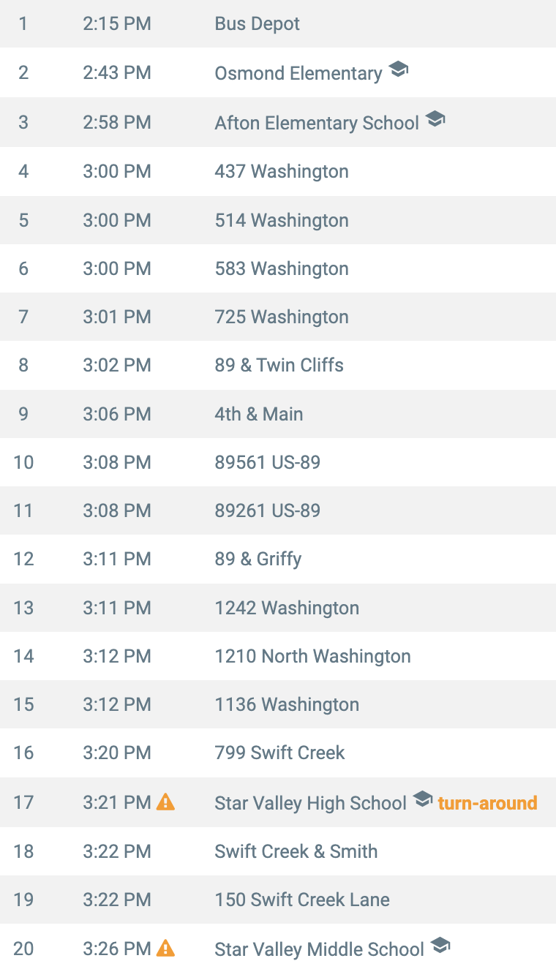The height and width of the screenshot is (980, 556).
Task: Select the 1136 Washington stop
Action: tap(278, 704)
